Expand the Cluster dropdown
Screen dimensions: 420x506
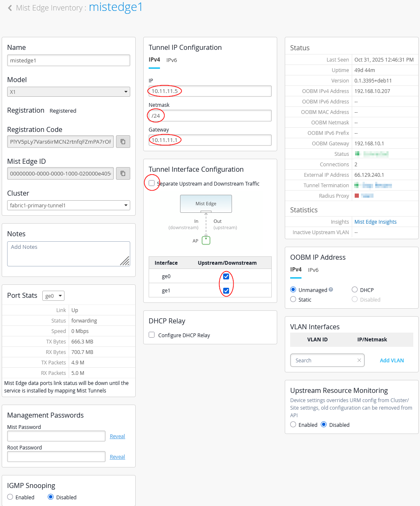(x=69, y=205)
